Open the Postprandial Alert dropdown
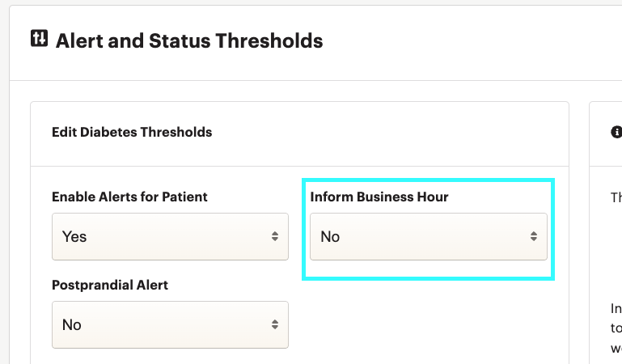The height and width of the screenshot is (364, 622). 170,324
